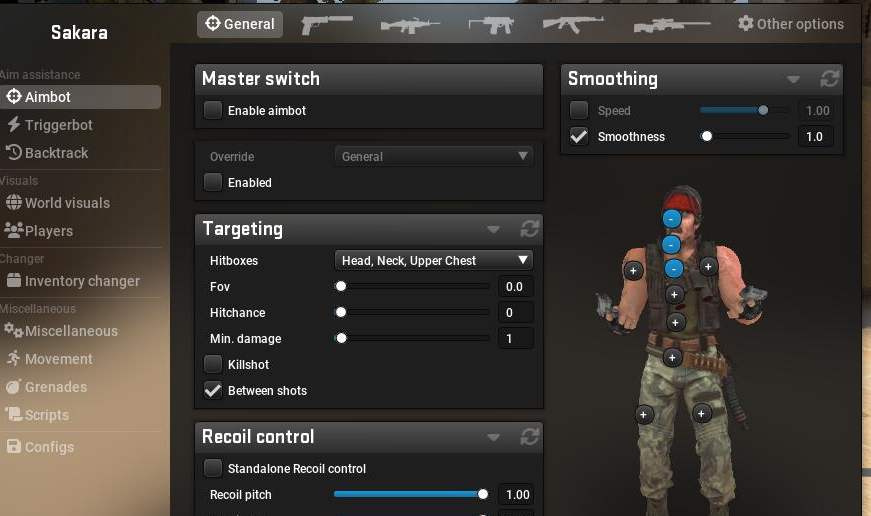
Task: Adjust the Recoil pitch slider handle
Action: click(x=483, y=494)
